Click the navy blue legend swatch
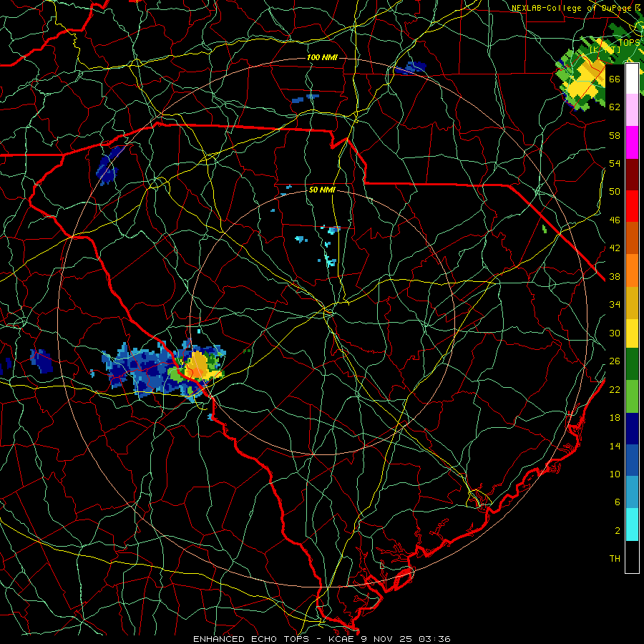 (x=632, y=429)
